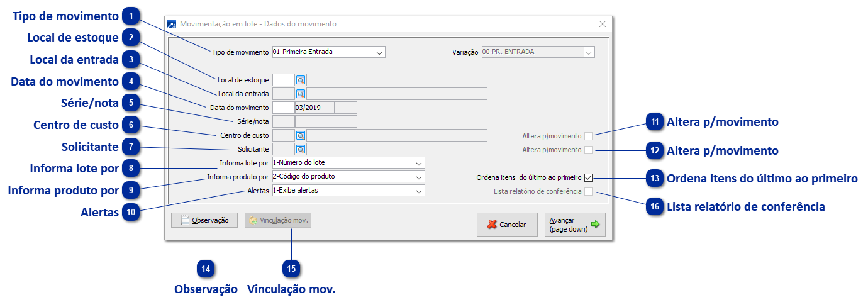
Task: Toggle Altera p/movimento checkbox beside Solicitante
Action: [588, 150]
